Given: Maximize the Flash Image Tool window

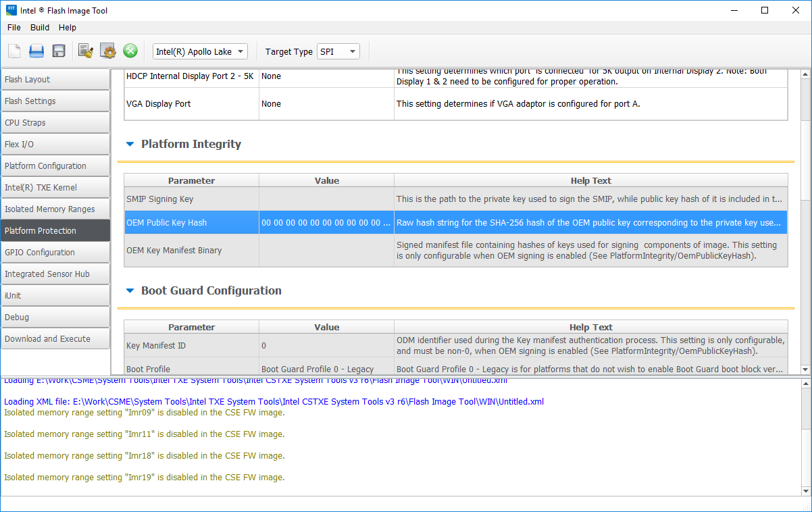Looking at the screenshot, I should [x=765, y=10].
